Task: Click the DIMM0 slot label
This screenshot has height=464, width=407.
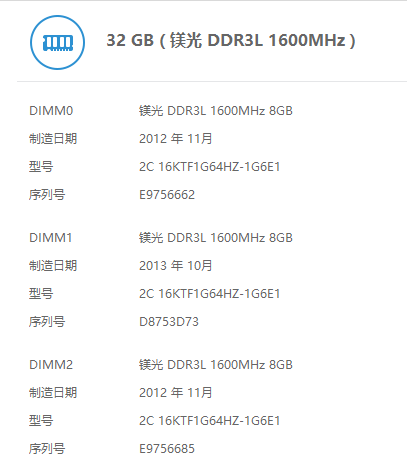Action: pyautogui.click(x=51, y=111)
